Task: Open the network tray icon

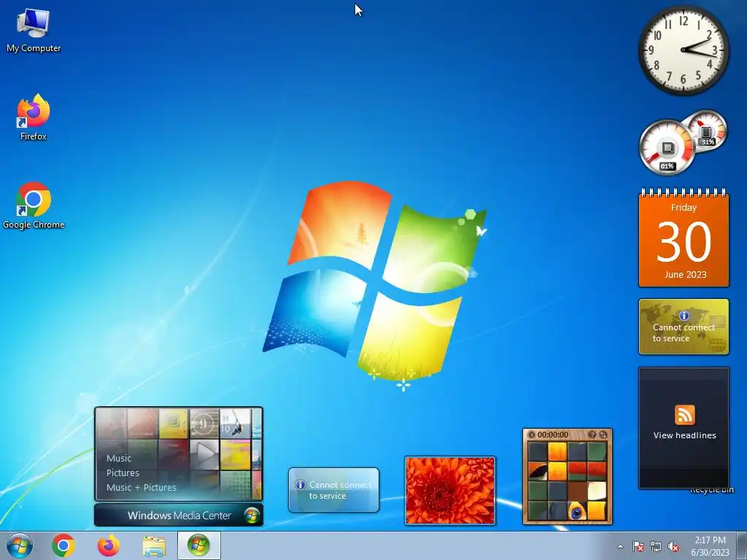Action: click(656, 546)
